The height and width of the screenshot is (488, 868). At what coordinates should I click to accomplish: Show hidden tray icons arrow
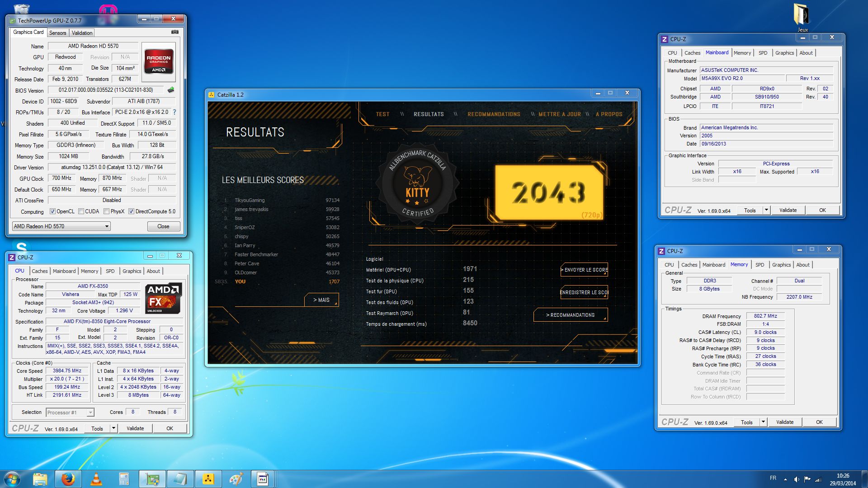click(785, 479)
